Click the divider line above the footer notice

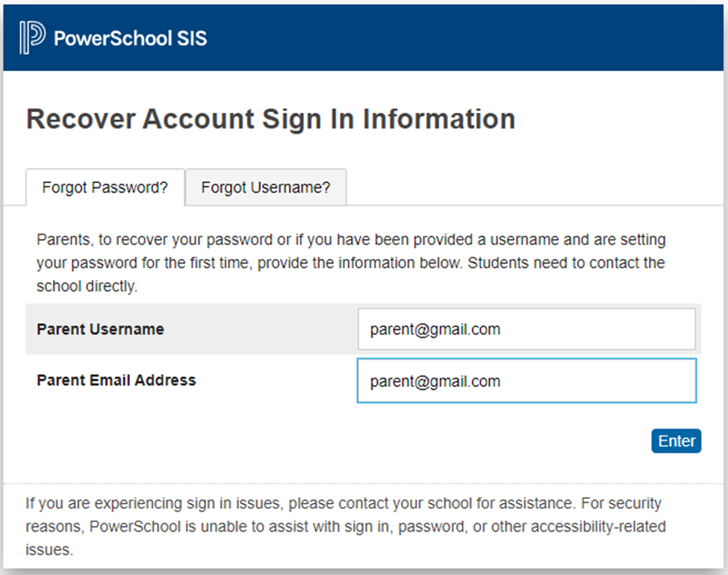(x=363, y=483)
